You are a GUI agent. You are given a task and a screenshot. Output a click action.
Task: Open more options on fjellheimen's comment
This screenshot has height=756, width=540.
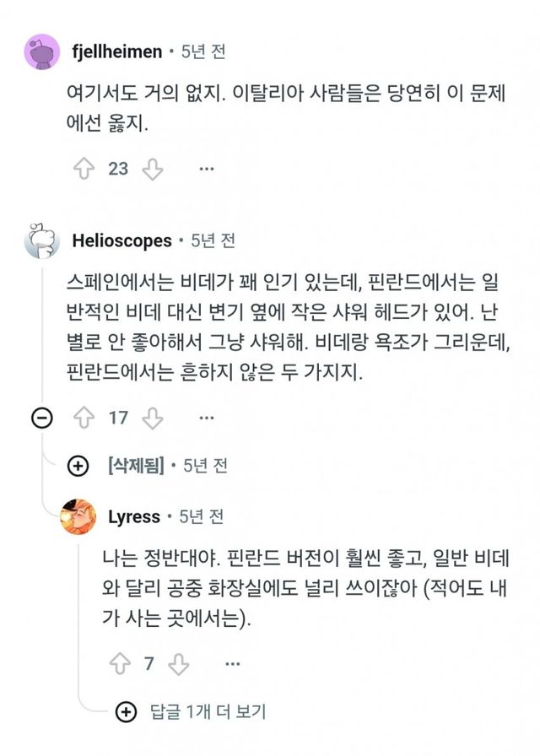(x=206, y=169)
